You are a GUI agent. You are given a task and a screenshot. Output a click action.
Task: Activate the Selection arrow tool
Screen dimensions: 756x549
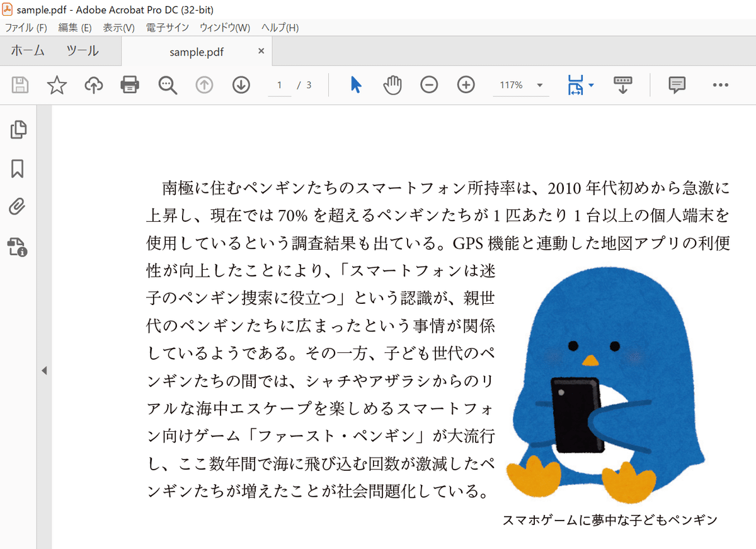click(x=356, y=84)
